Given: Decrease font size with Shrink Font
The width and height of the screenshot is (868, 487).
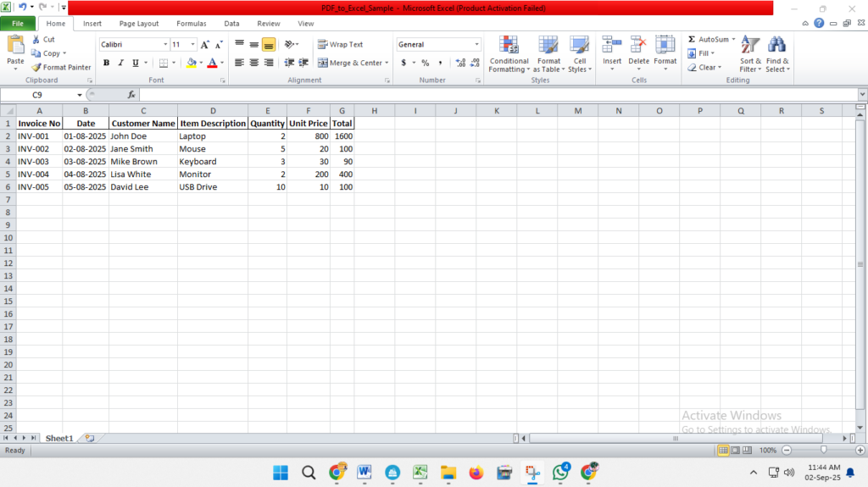Looking at the screenshot, I should click(x=219, y=44).
